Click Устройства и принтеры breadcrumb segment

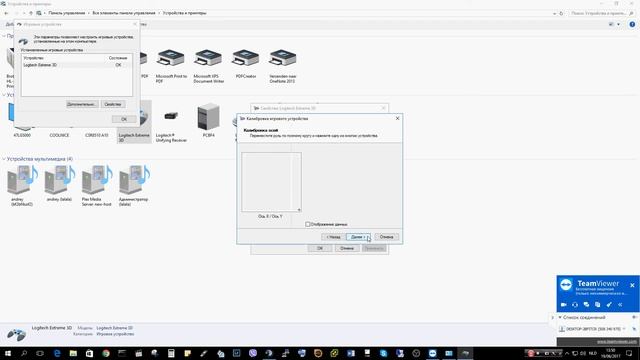pos(184,13)
